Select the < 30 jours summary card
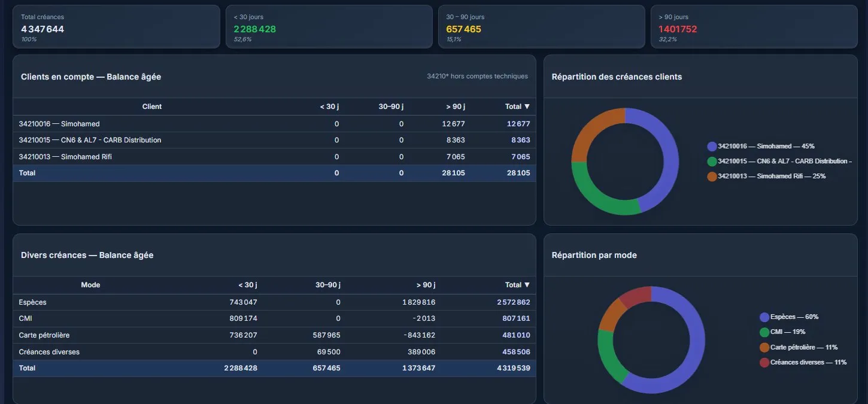 tap(329, 27)
